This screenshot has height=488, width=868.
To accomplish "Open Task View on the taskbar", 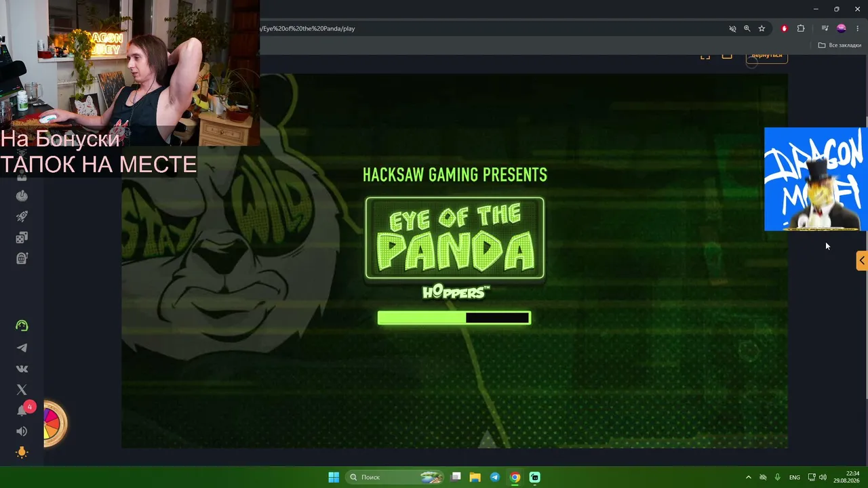I will pos(456,477).
